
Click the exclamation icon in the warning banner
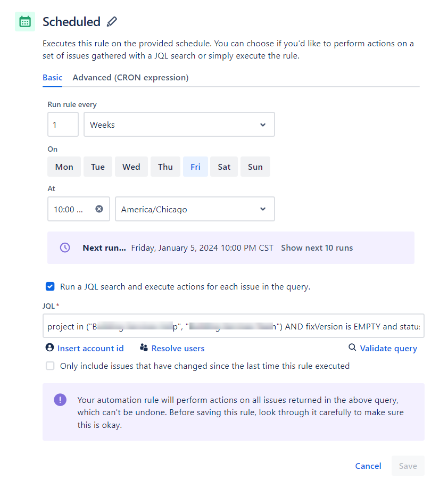click(x=60, y=400)
